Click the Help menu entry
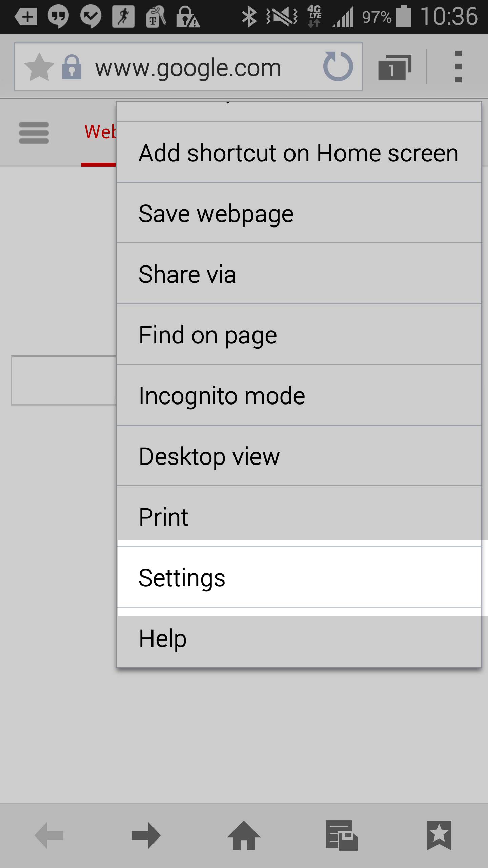The height and width of the screenshot is (868, 488). pos(299,638)
